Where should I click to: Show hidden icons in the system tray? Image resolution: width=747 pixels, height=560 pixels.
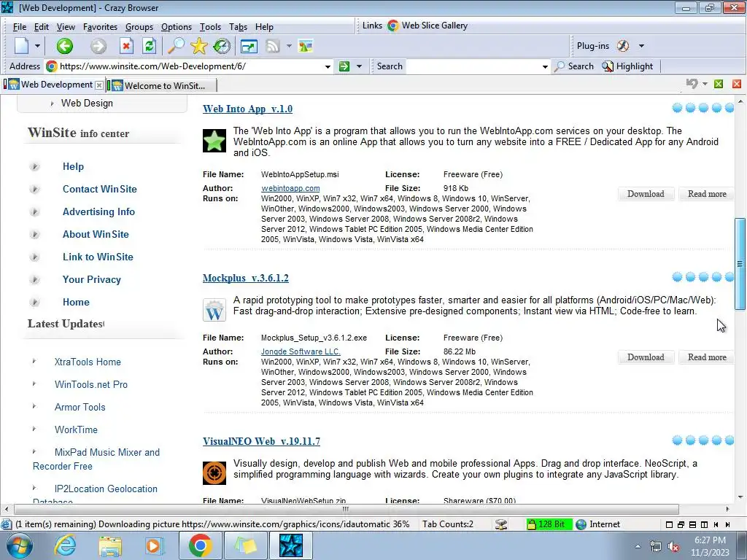[x=638, y=546]
